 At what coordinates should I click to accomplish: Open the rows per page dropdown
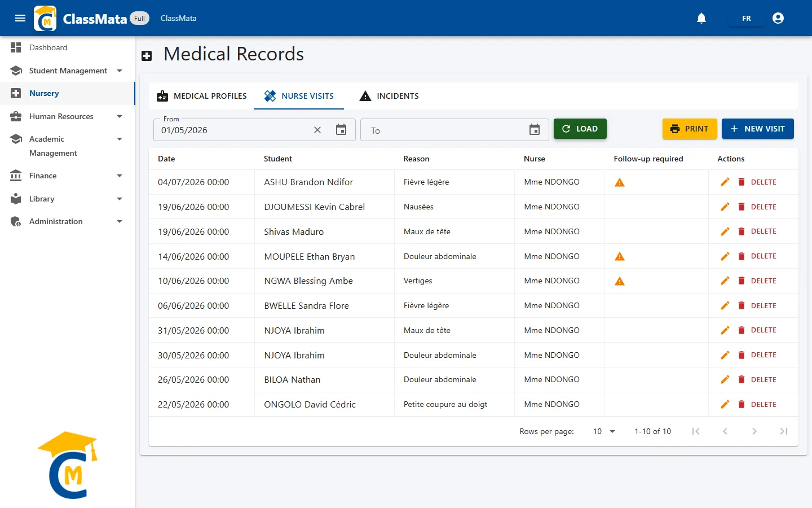[x=603, y=431]
